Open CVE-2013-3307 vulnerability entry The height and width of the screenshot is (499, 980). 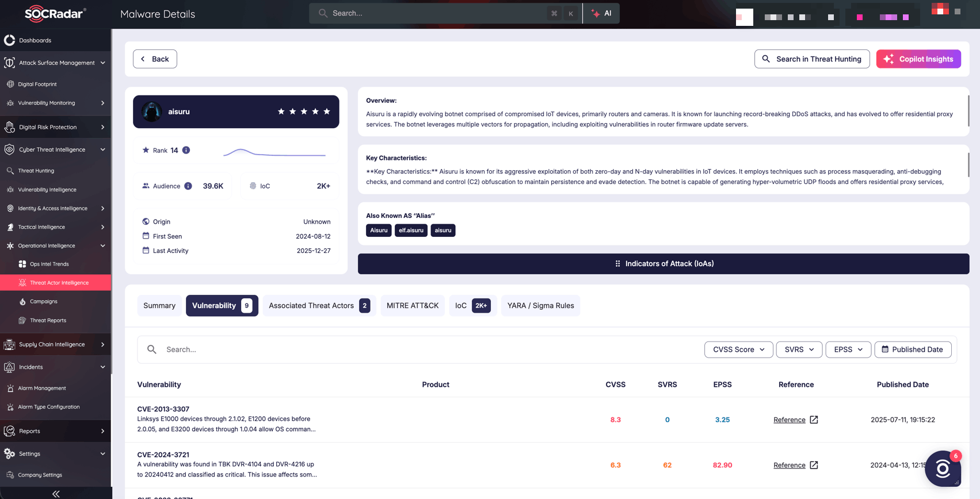(x=163, y=409)
